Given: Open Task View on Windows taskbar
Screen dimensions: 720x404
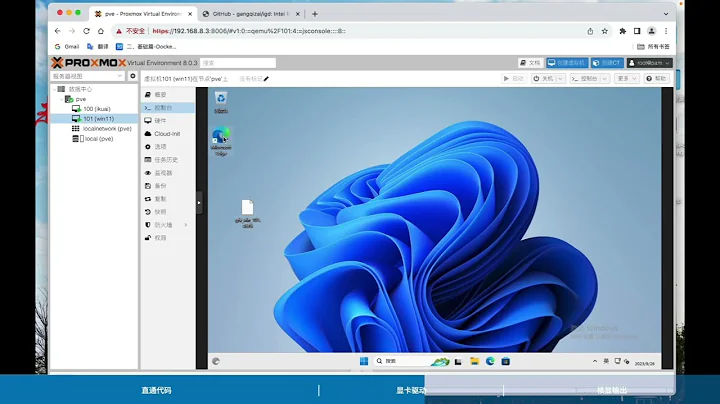Looking at the screenshot, I should point(458,362).
